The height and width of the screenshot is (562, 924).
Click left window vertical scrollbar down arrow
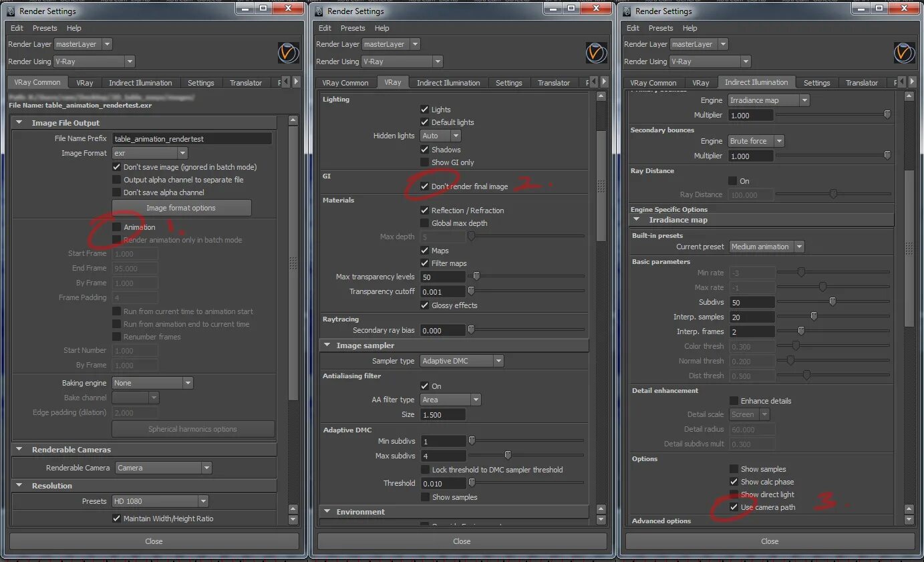coord(293,519)
